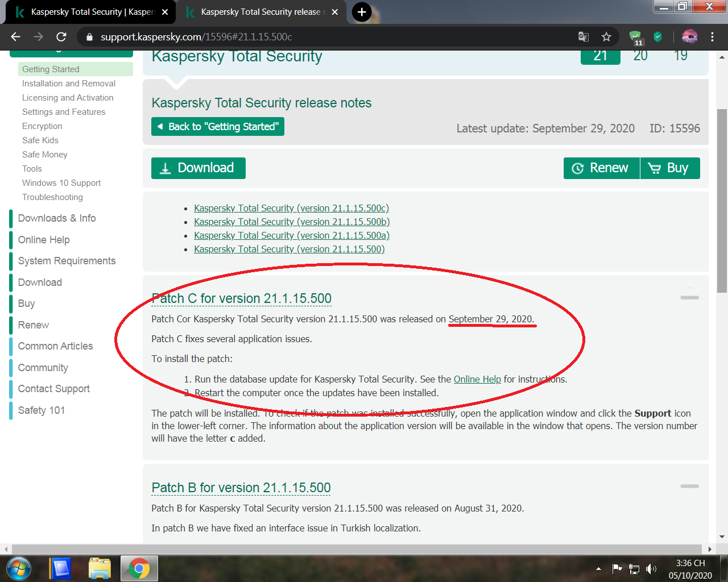Screen dimensions: 728x582
Task: Open Windows 10 Support sidebar item
Action: click(x=61, y=183)
